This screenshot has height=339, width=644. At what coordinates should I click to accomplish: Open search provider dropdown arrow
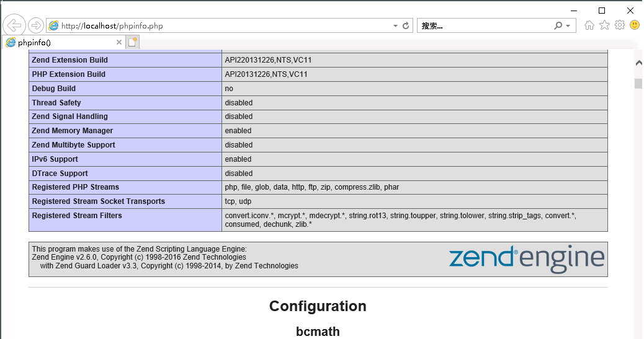568,26
